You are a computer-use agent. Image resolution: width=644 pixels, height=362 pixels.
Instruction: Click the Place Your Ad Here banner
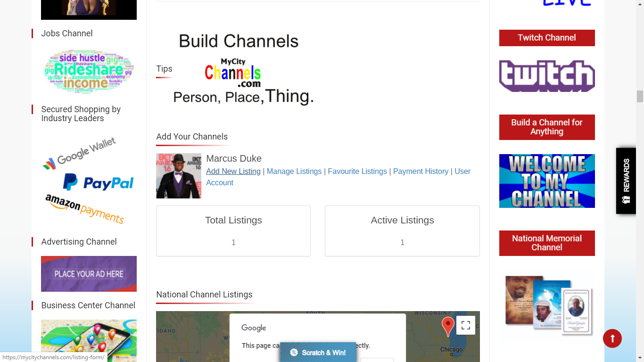89,274
